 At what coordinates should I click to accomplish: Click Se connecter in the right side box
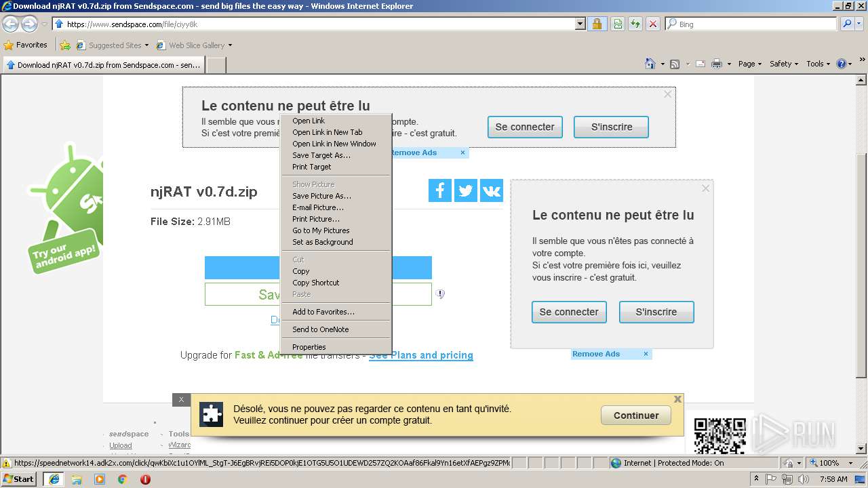click(x=569, y=312)
